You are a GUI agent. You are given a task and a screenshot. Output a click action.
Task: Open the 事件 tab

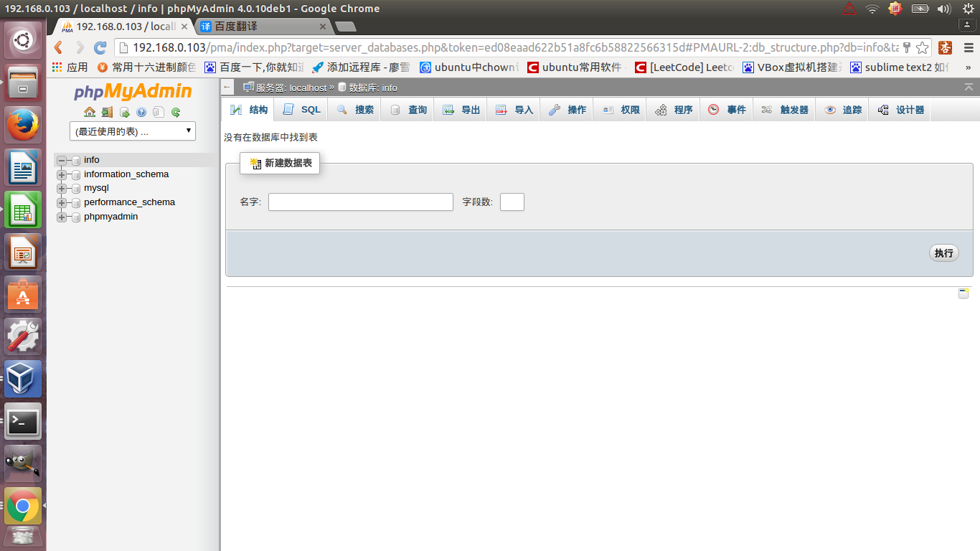tap(726, 110)
